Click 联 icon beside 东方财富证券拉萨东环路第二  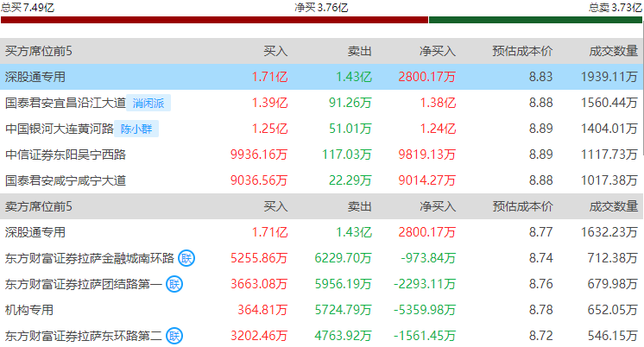pyautogui.click(x=174, y=336)
